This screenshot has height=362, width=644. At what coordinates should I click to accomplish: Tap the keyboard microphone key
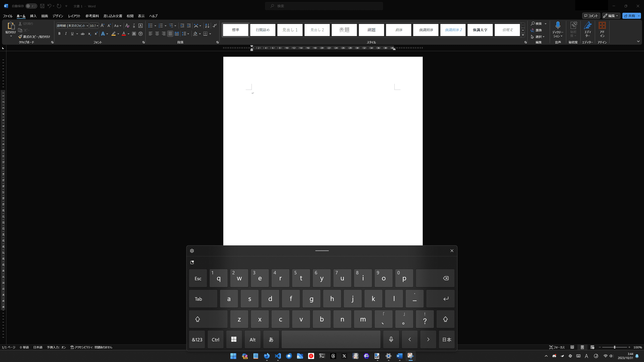coord(391,339)
